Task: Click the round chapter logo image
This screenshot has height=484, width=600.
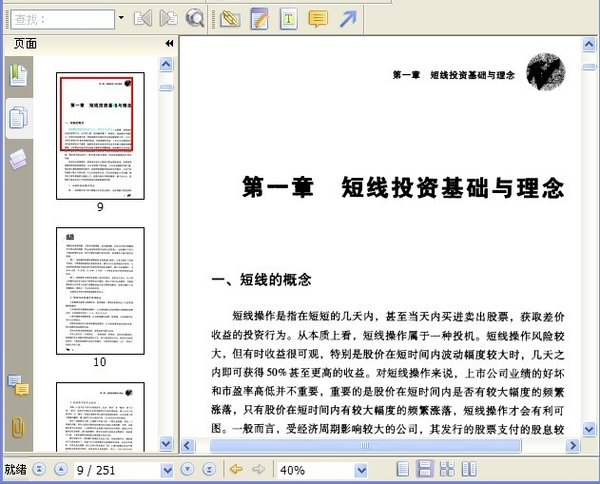Action: (x=546, y=72)
